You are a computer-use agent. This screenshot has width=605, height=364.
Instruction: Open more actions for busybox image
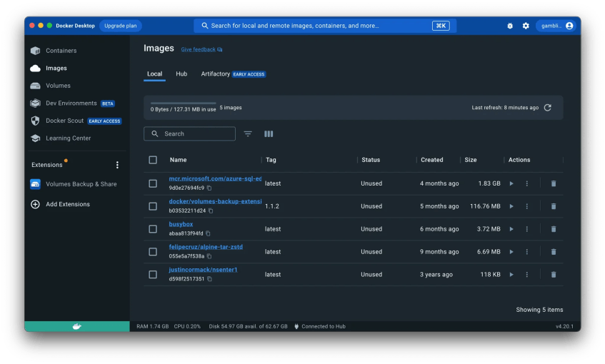(x=526, y=229)
